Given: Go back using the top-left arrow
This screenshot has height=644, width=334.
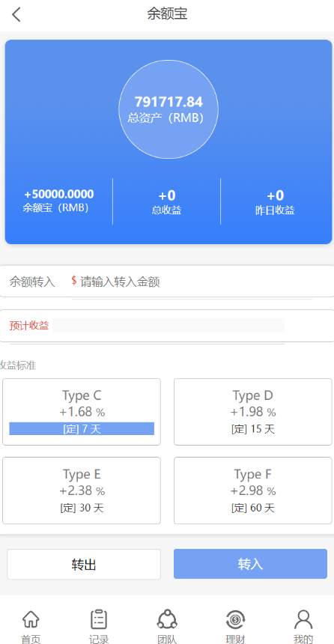Looking at the screenshot, I should pyautogui.click(x=16, y=14).
